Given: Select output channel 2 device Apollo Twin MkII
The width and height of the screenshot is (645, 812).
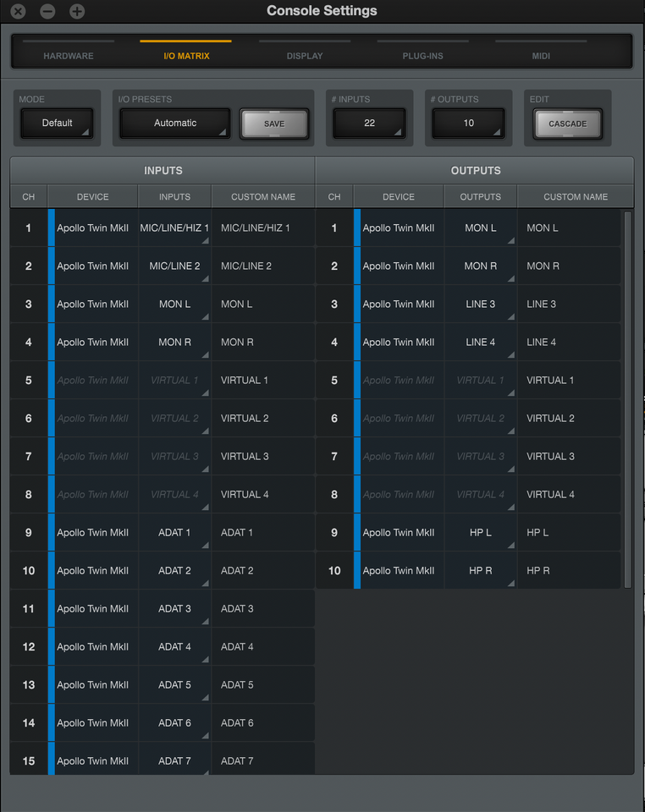Looking at the screenshot, I should coord(399,266).
